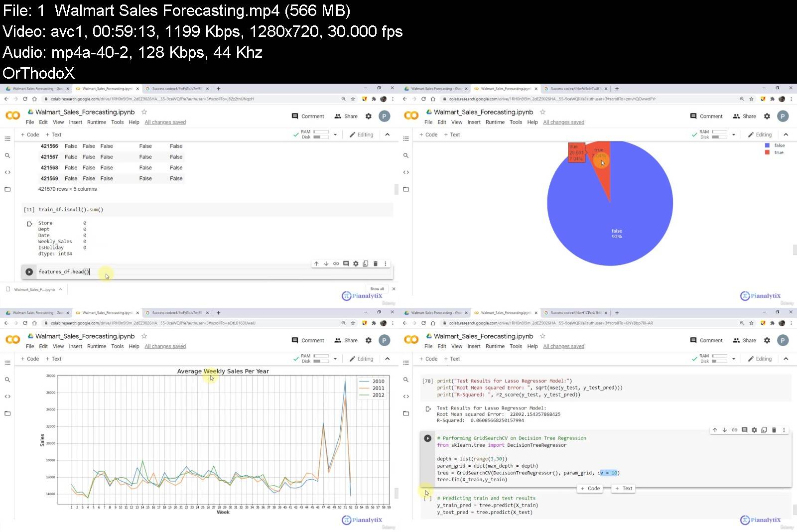This screenshot has height=532, width=797.
Task: Star the notebook in Average Weekly Sales frame
Action: pyautogui.click(x=144, y=336)
